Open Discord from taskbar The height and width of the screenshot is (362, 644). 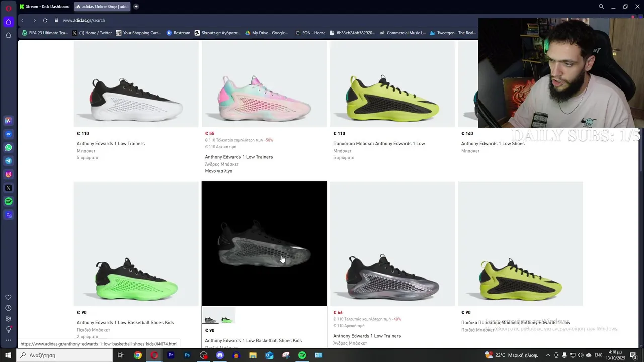tap(220, 355)
